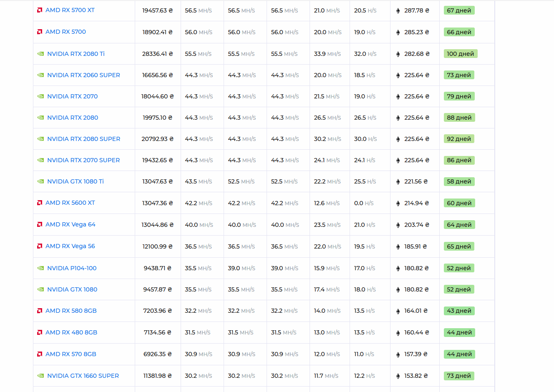Image resolution: width=554 pixels, height=392 pixels.
Task: Click the price 11381.98 ₴
Action: [x=157, y=376]
